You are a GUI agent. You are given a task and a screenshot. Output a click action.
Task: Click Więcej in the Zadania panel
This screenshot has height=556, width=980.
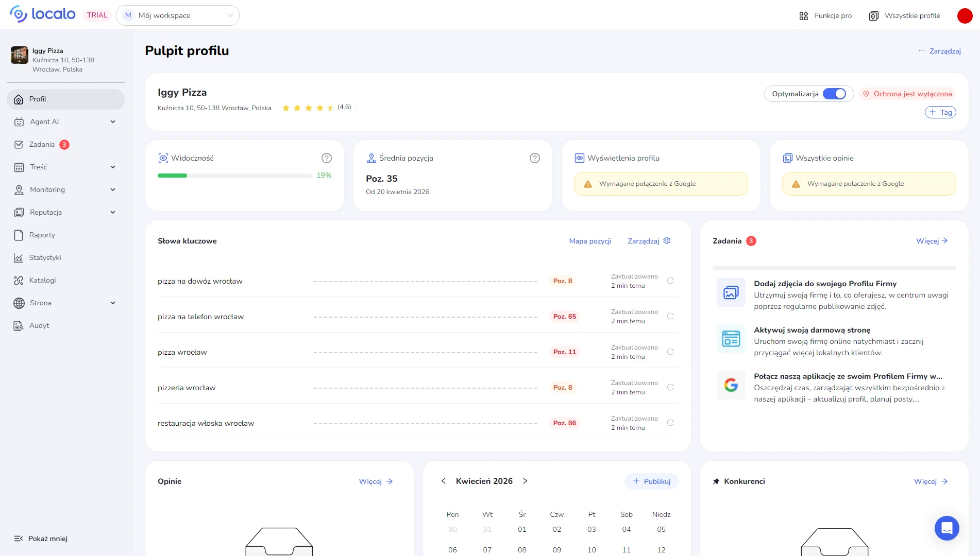(932, 241)
